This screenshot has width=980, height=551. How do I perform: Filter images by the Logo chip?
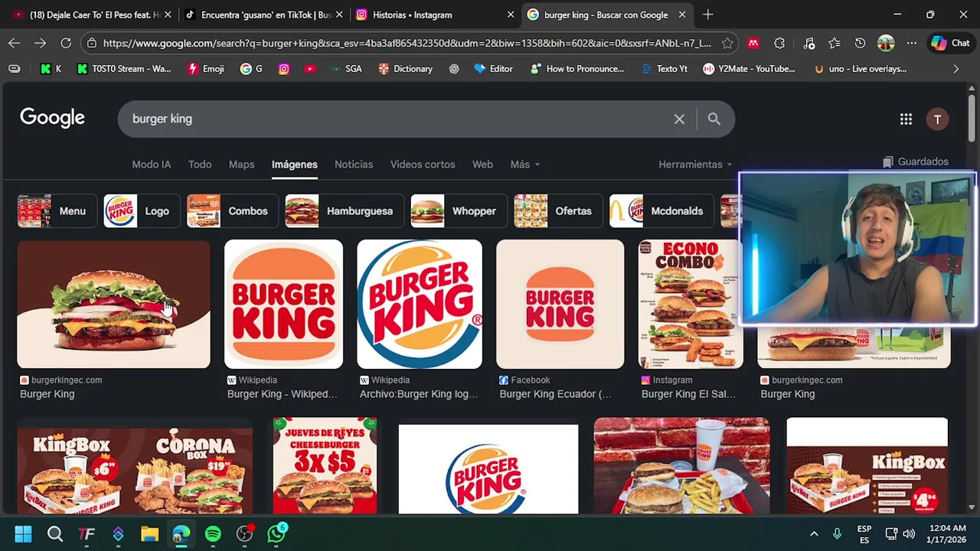(142, 211)
